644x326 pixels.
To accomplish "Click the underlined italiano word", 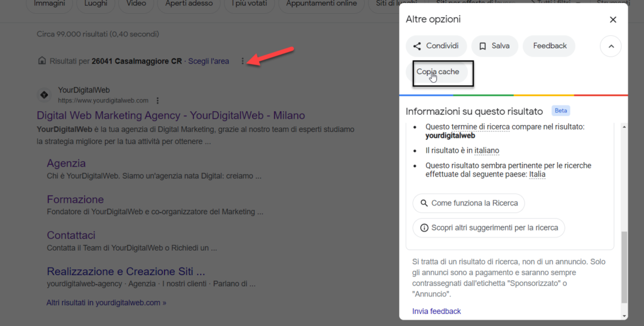I will click(x=487, y=151).
